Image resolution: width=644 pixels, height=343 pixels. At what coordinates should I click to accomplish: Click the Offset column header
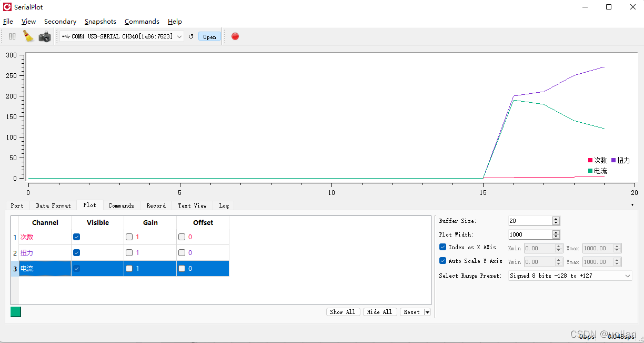[x=203, y=223]
